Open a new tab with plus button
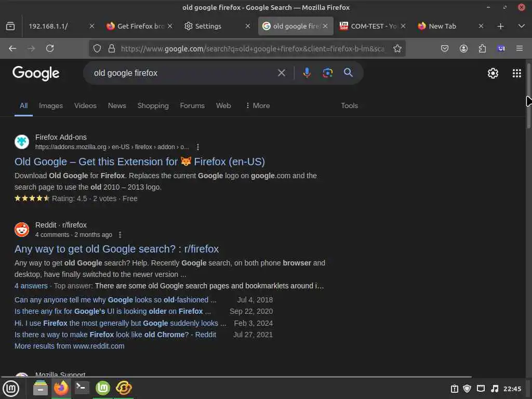The height and width of the screenshot is (399, 532). pos(500,26)
